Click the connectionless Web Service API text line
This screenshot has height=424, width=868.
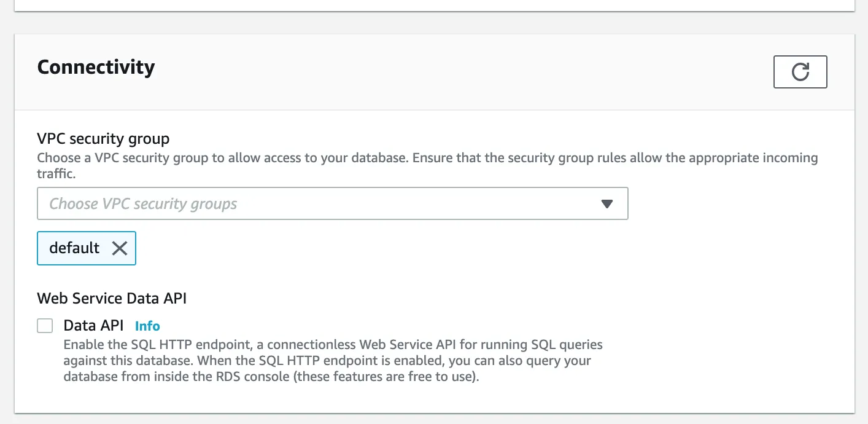click(x=333, y=344)
